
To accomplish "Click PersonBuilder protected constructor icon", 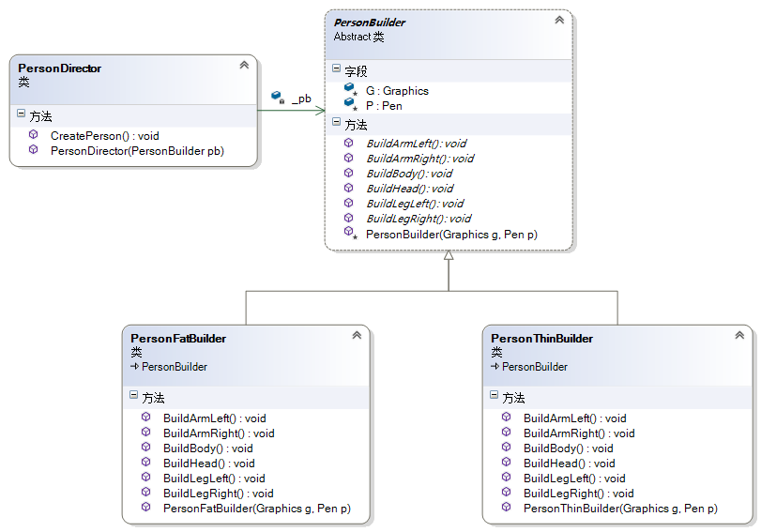I will tap(350, 233).
